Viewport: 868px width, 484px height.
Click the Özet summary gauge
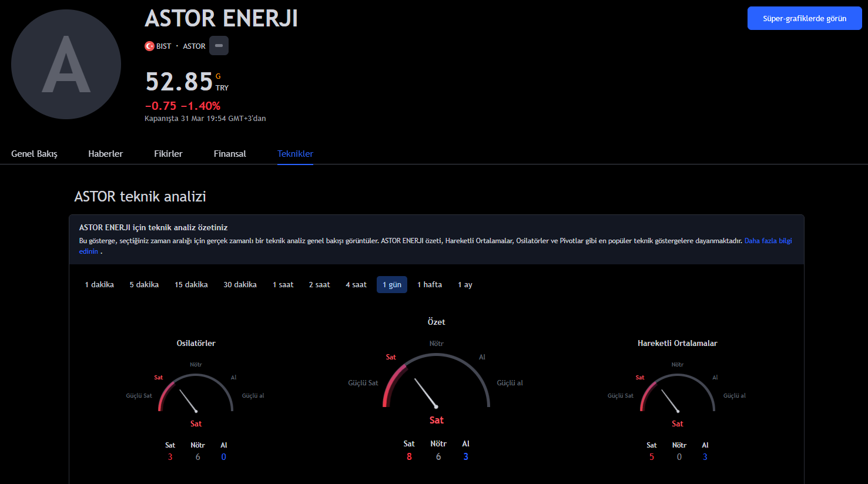tap(436, 382)
